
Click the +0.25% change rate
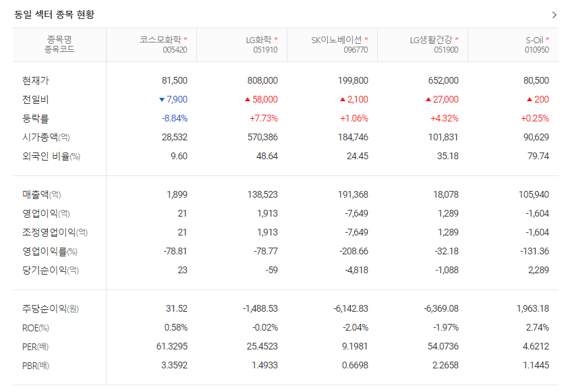click(x=535, y=118)
